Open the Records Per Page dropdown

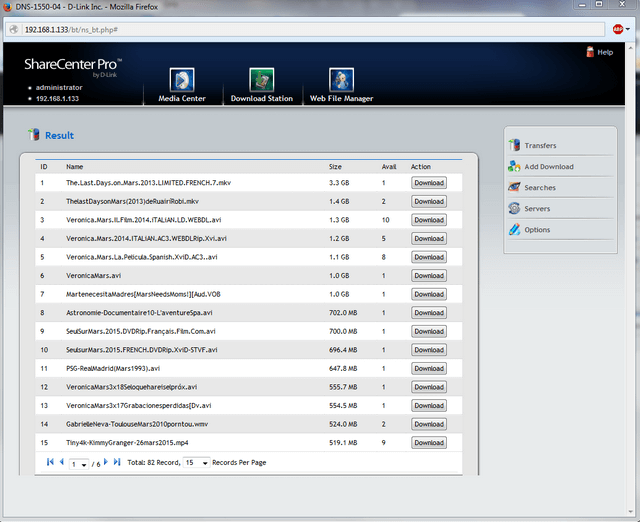[197, 463]
